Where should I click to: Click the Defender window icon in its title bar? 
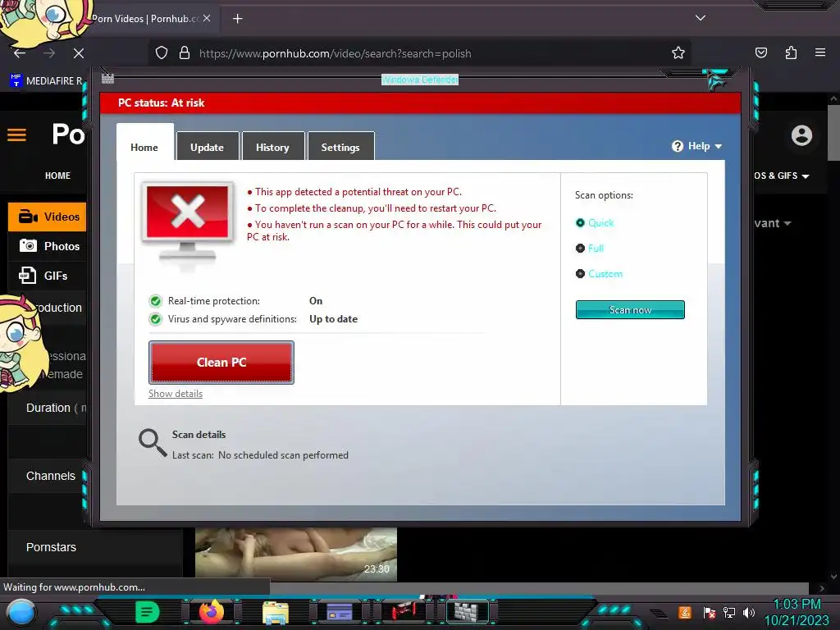[x=107, y=79]
